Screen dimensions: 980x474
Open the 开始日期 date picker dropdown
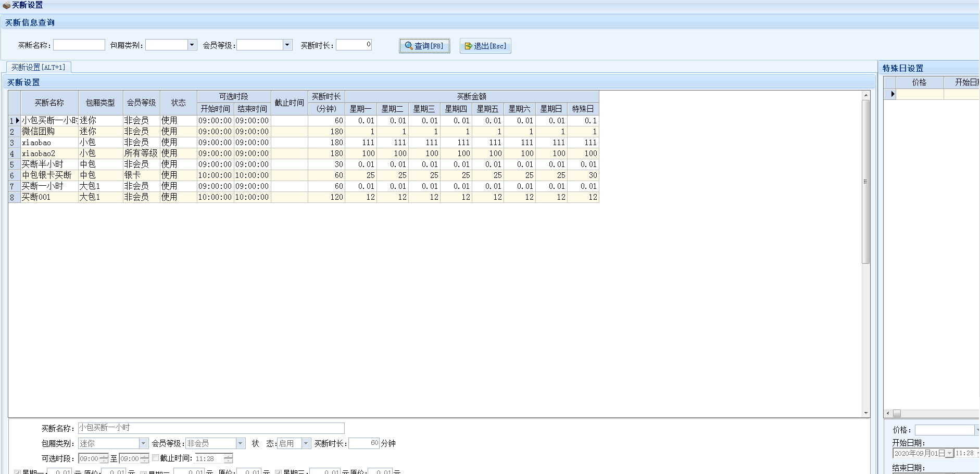(949, 453)
